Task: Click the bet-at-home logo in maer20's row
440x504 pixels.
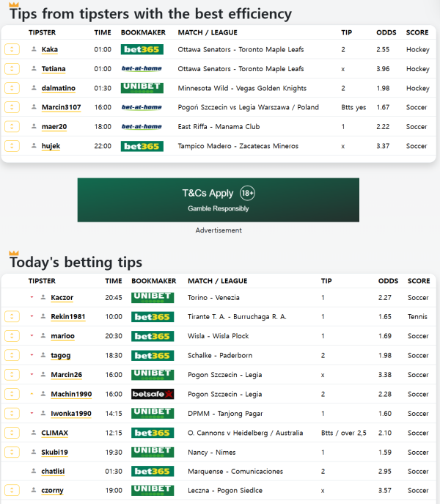Action: [142, 127]
